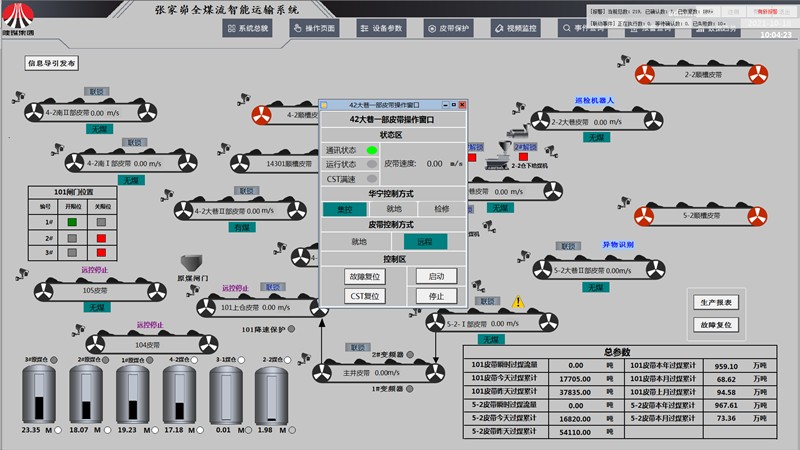Switch to the 操作页面 menu
800x450 pixels.
pyautogui.click(x=315, y=29)
